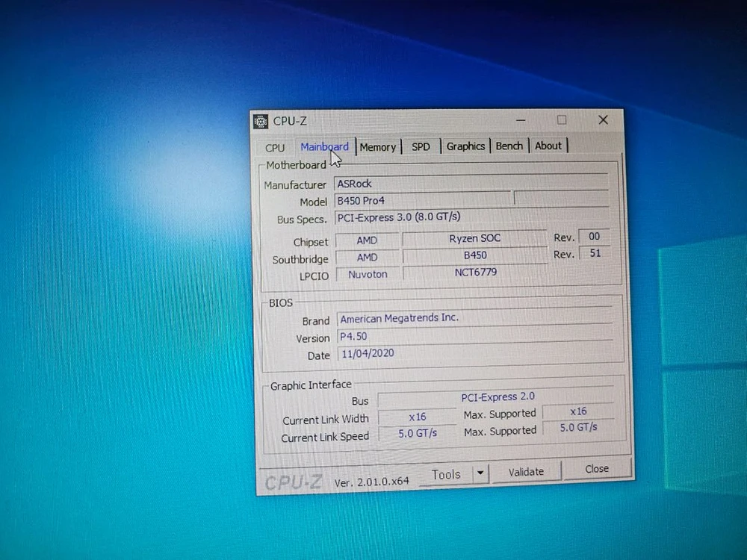747x560 pixels.
Task: Click the Close button at bottom
Action: point(597,469)
